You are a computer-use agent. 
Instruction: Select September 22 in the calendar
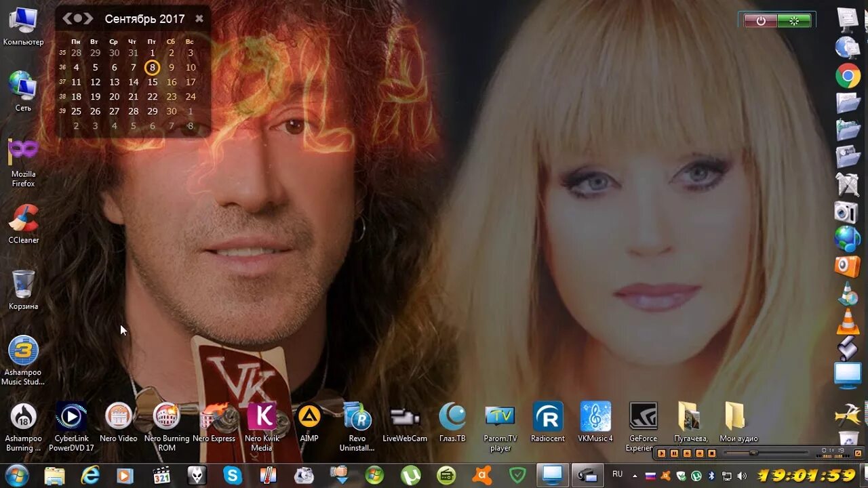153,97
